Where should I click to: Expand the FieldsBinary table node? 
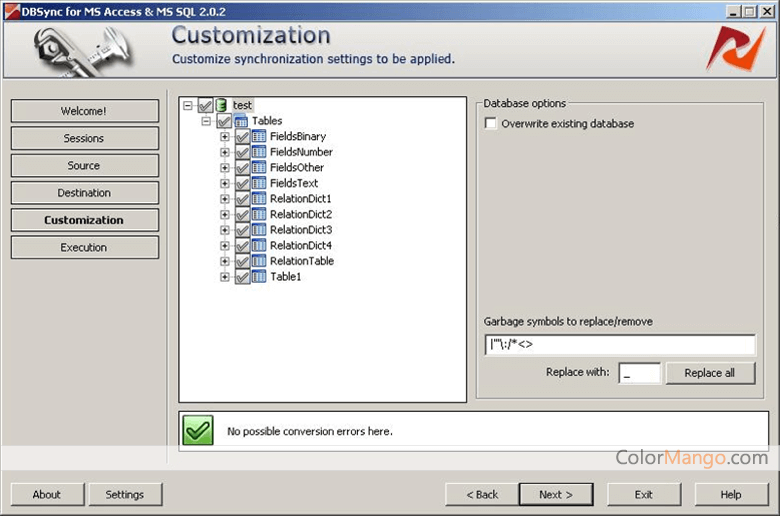pos(225,136)
